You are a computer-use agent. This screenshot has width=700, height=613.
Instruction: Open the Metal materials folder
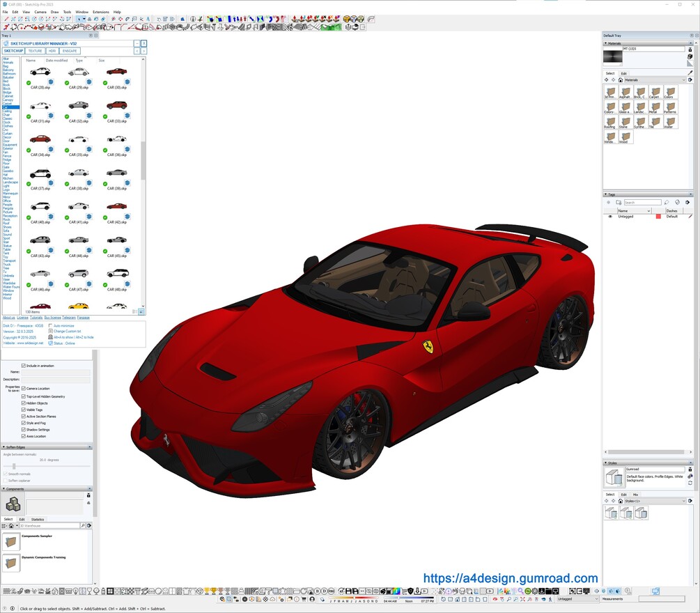click(655, 107)
